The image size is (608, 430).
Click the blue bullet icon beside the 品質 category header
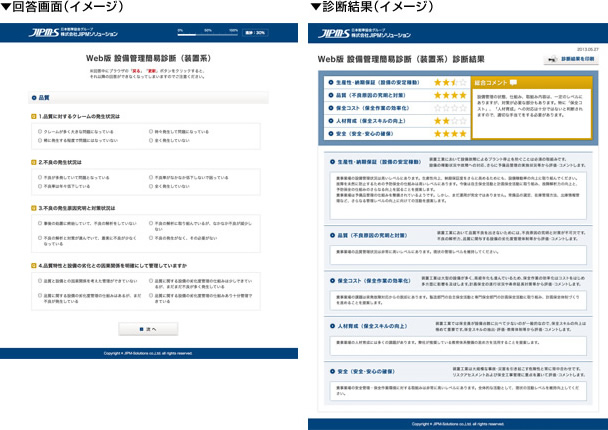[x=34, y=98]
